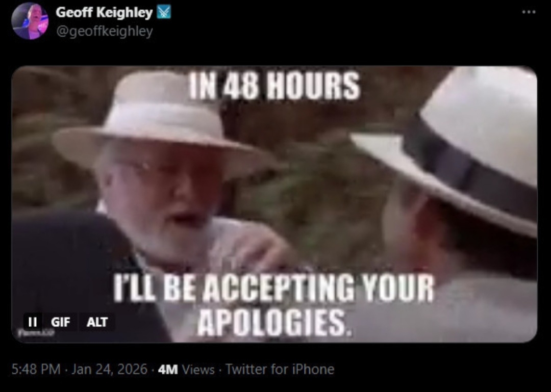
Task: Click the GIF label badge
Action: point(60,322)
